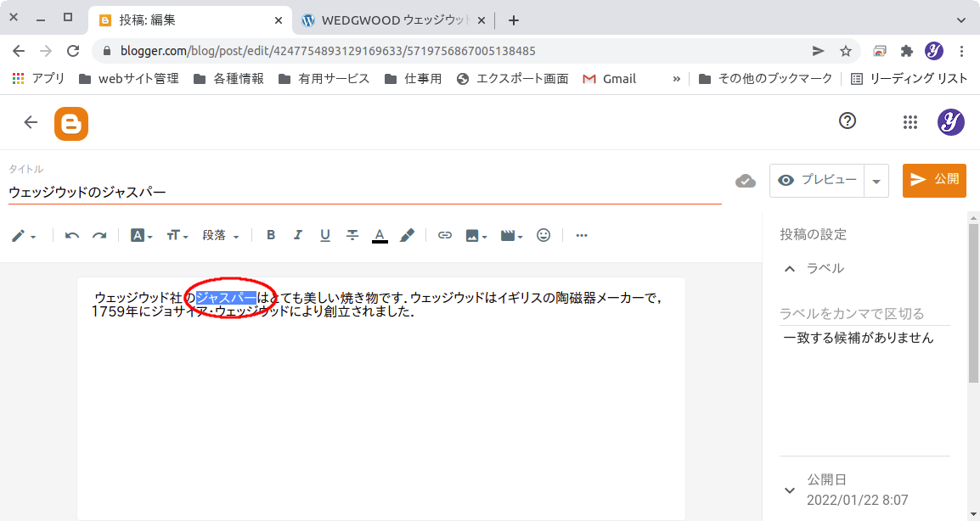Open Chrome profile avatar in toolbar
This screenshot has height=521, width=980.
[934, 51]
